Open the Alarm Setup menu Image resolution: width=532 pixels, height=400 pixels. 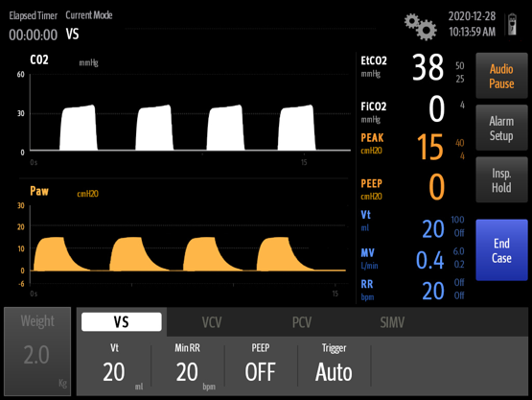(501, 128)
